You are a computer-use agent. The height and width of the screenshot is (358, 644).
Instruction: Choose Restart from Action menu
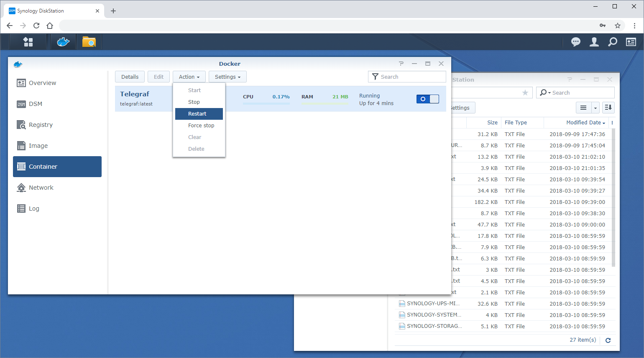click(199, 114)
